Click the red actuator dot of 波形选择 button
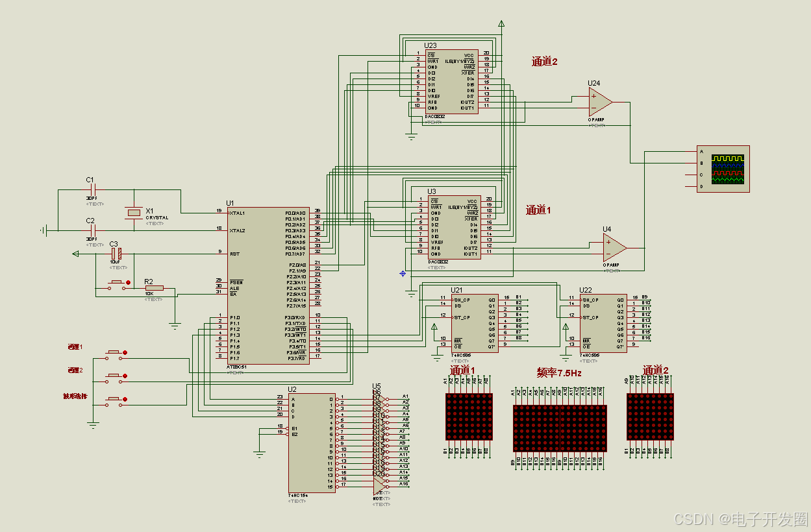The height and width of the screenshot is (532, 811). click(125, 400)
